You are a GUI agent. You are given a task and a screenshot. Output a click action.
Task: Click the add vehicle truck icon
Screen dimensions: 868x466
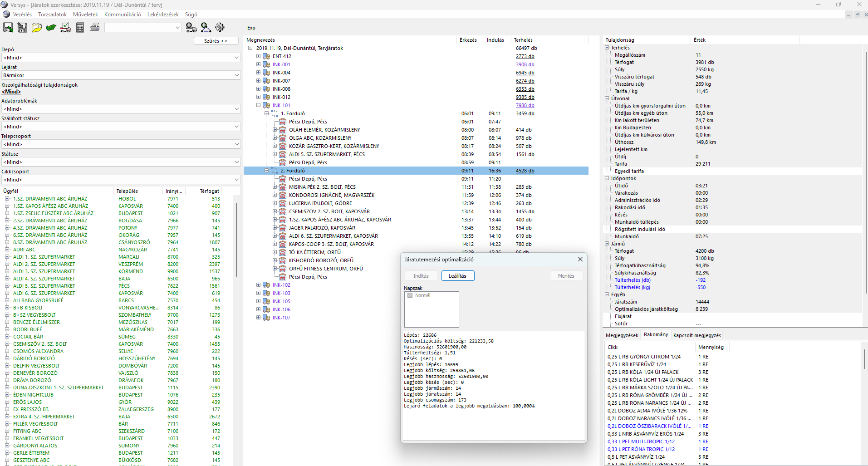click(191, 28)
